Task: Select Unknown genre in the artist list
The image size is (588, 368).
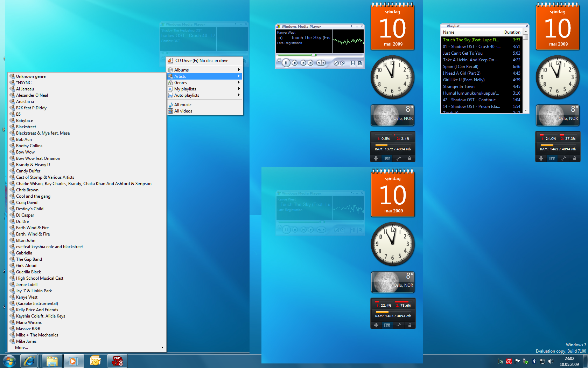Action: click(87, 76)
